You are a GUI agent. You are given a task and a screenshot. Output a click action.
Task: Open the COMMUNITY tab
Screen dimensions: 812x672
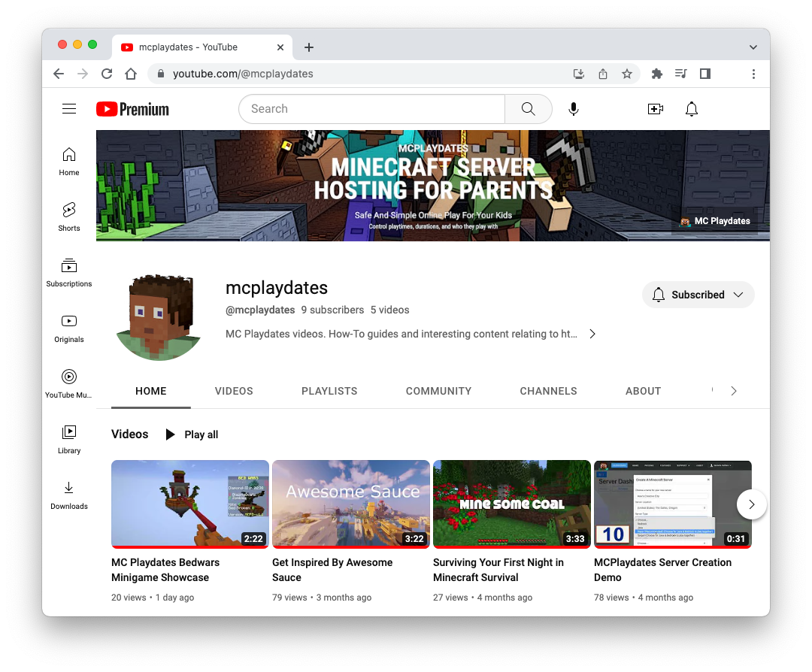tap(438, 391)
